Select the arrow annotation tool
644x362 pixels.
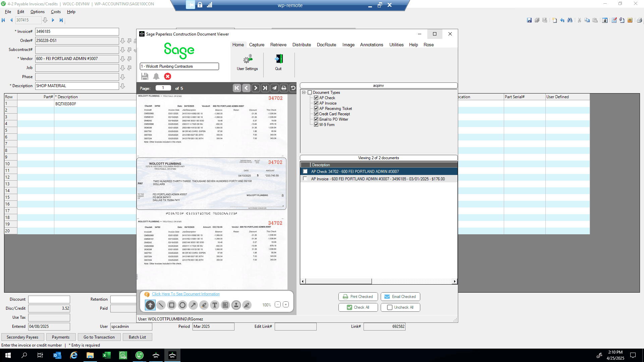(193, 305)
